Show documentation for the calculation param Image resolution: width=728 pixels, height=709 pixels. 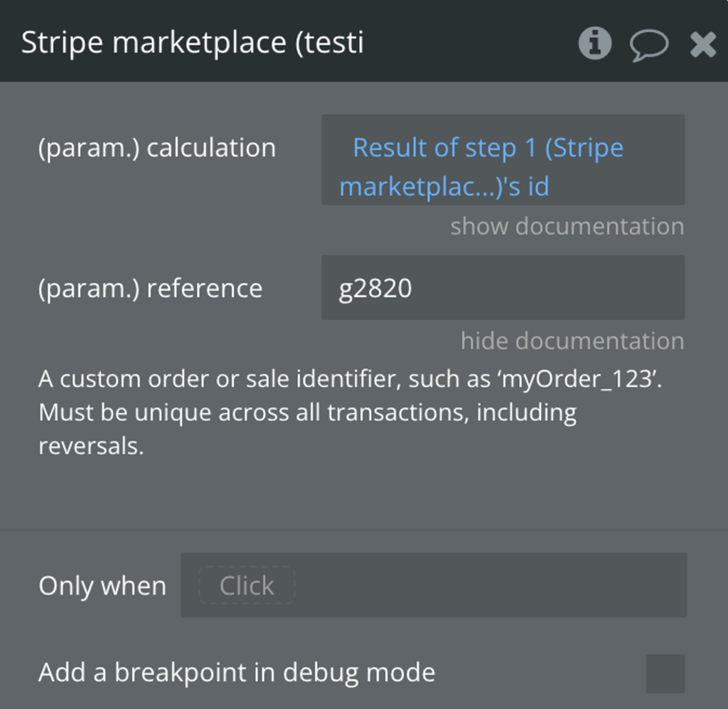pos(567,227)
